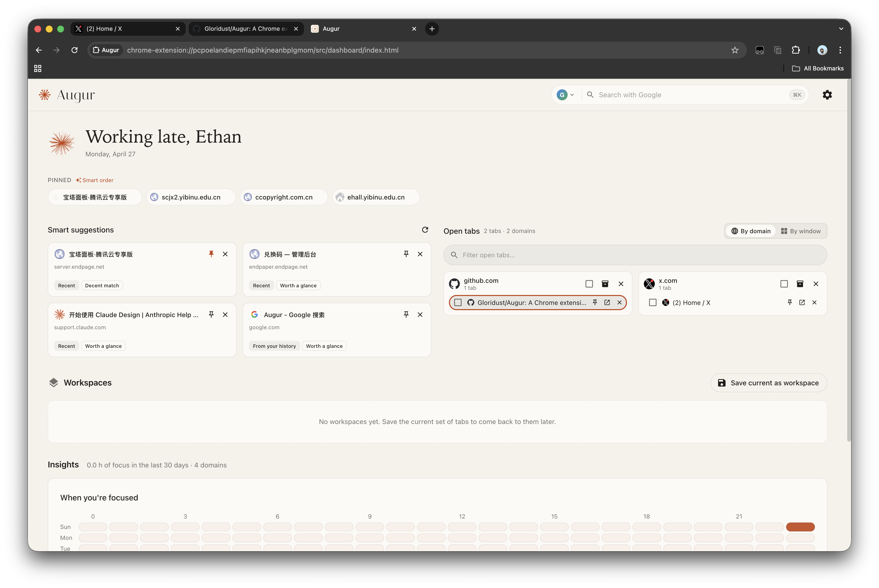Click the Chrome address bar URL
This screenshot has width=879, height=588.
(262, 50)
